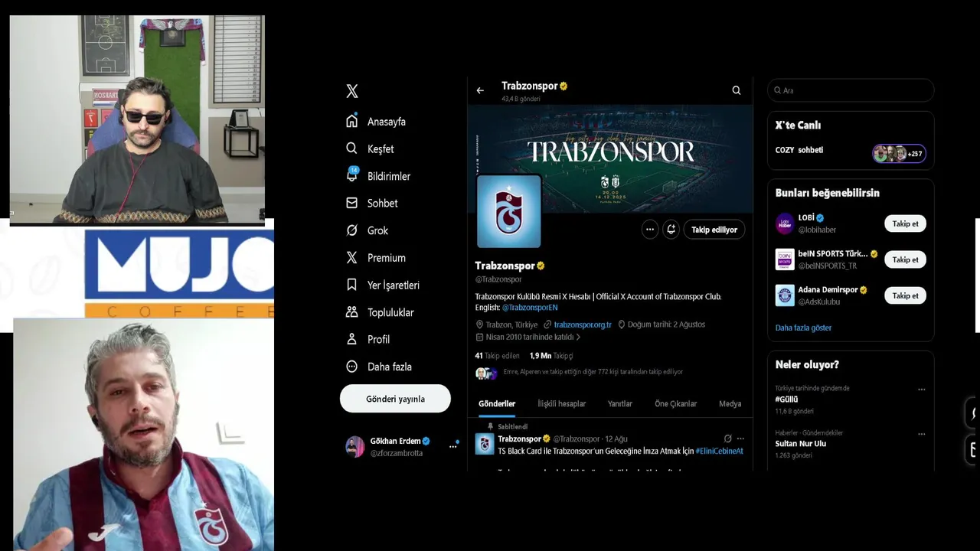Click Grok icon on pinned post

coord(727,439)
